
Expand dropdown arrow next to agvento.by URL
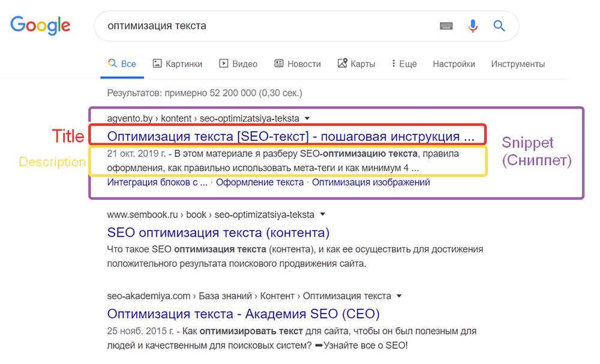pos(307,119)
